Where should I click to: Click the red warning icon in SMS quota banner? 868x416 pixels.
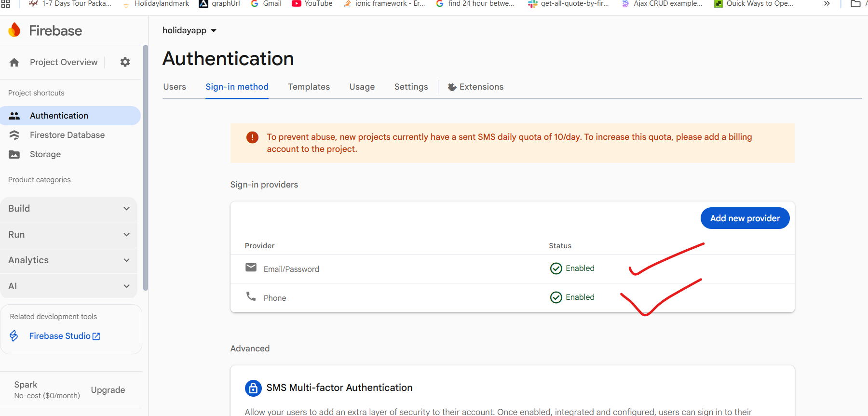[252, 137]
